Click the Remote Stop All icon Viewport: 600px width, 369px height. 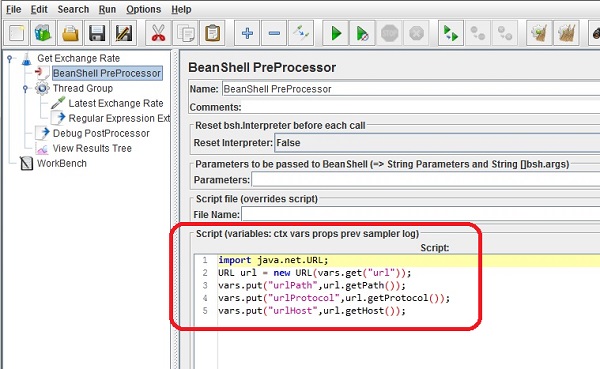[478, 33]
